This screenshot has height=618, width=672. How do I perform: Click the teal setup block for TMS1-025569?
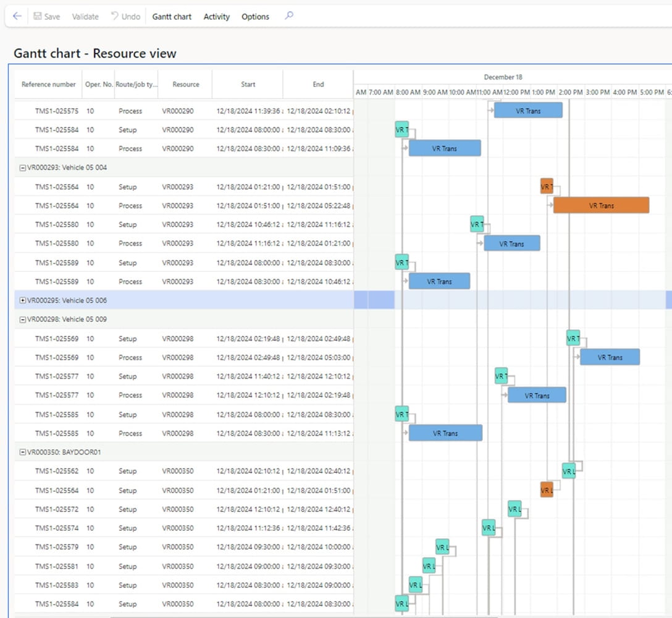click(x=573, y=338)
